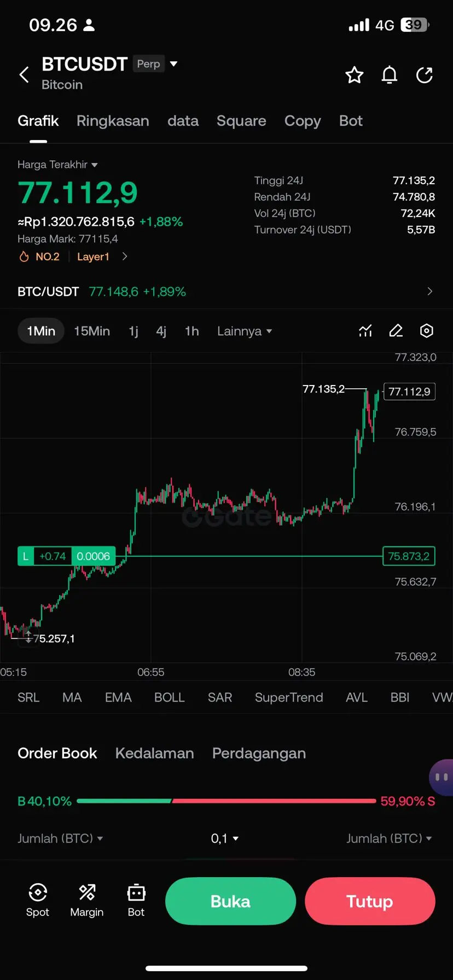Viewport: 453px width, 980px height.
Task: Toggle SuperTrend indicator
Action: [289, 697]
